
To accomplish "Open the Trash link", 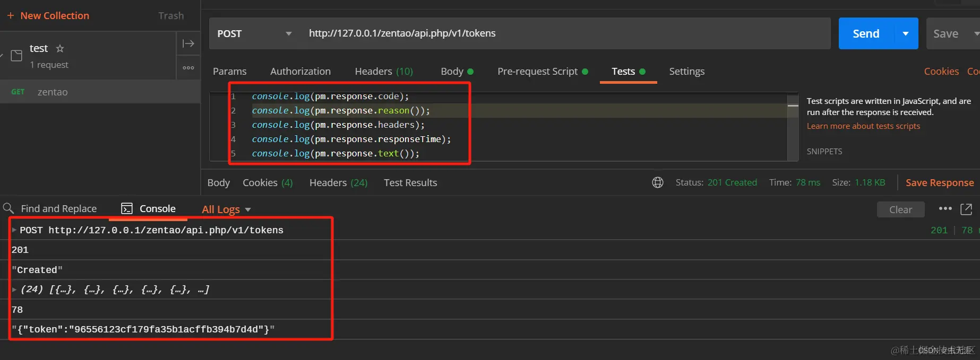I will [171, 16].
